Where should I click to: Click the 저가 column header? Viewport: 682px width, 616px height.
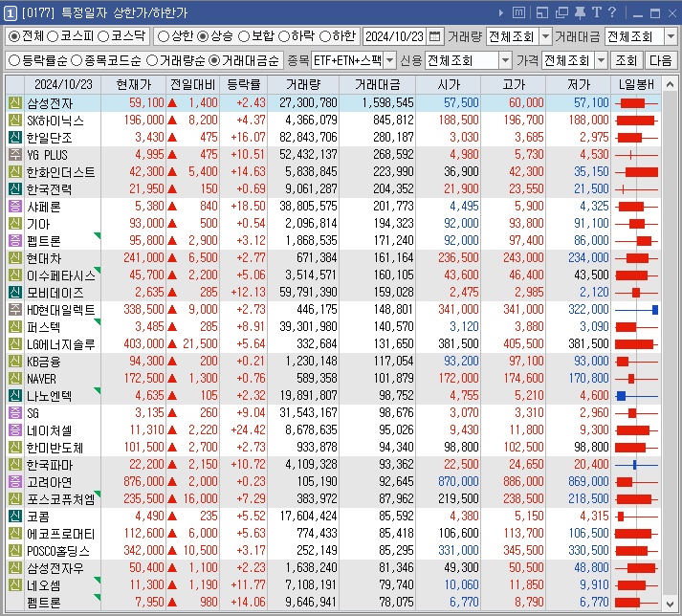click(x=578, y=84)
